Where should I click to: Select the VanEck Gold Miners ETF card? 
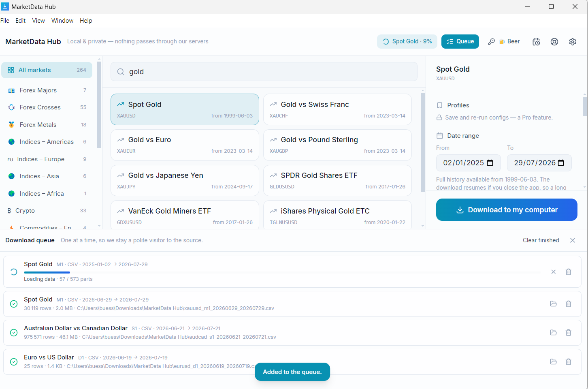coord(185,215)
